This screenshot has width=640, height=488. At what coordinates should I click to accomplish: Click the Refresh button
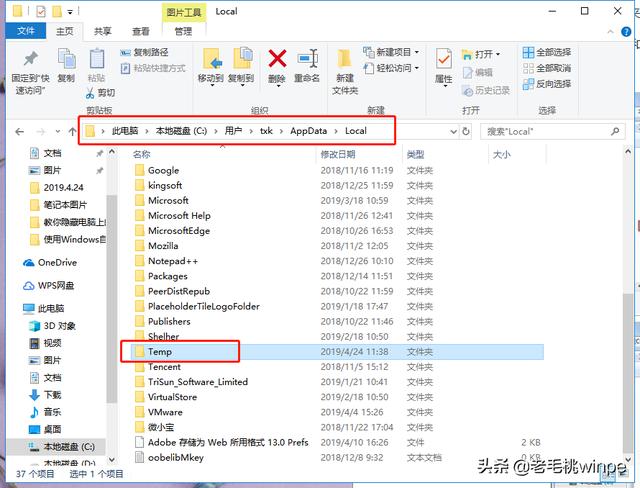click(466, 131)
